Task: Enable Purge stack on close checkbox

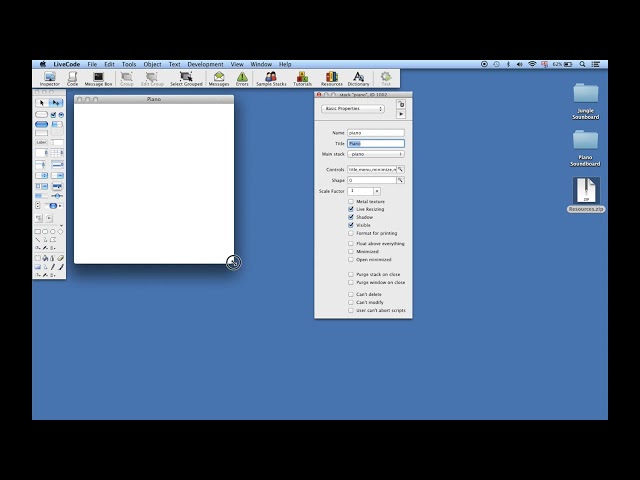Action: pos(351,274)
